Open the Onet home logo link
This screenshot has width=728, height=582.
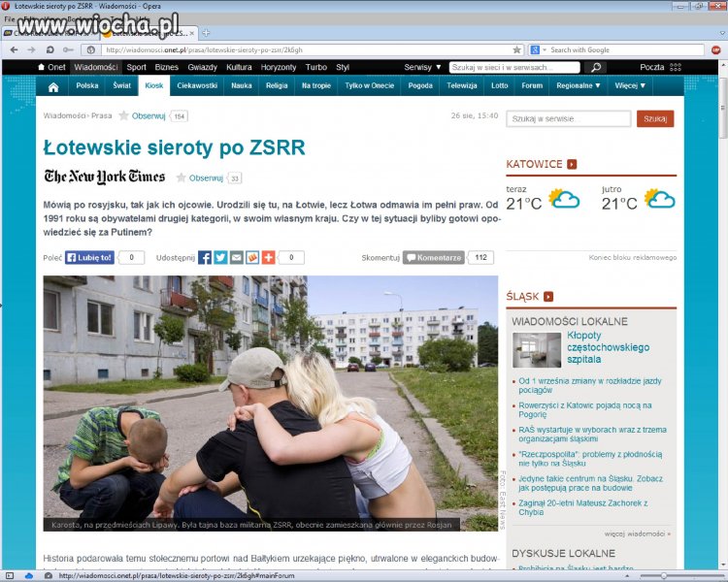52,67
